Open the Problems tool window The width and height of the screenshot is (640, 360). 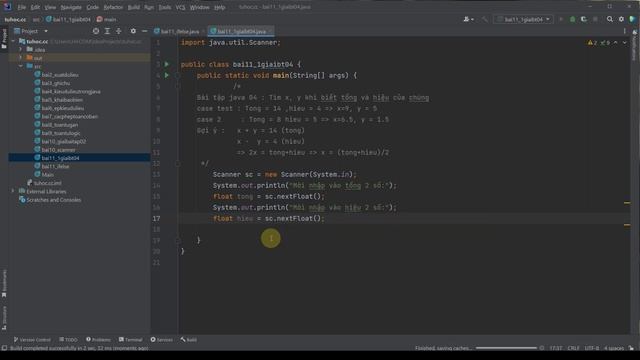[98, 340]
